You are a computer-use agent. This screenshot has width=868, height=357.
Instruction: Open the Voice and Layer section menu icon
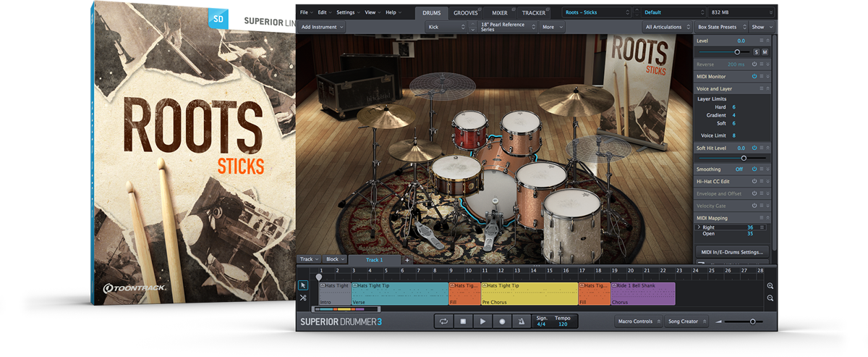point(762,88)
